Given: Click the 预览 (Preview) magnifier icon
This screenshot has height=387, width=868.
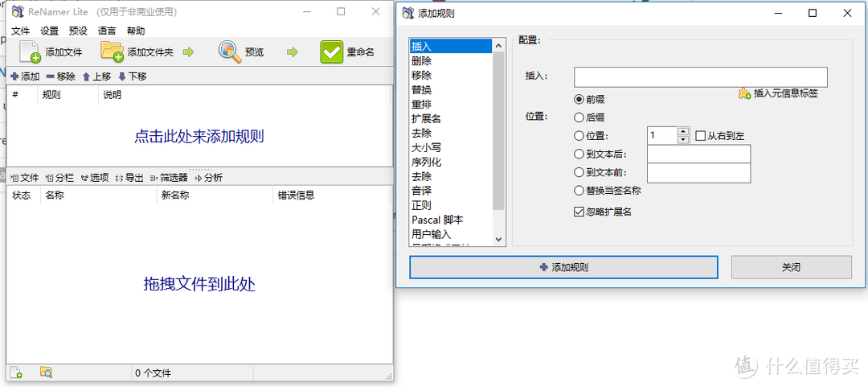Looking at the screenshot, I should (x=230, y=51).
